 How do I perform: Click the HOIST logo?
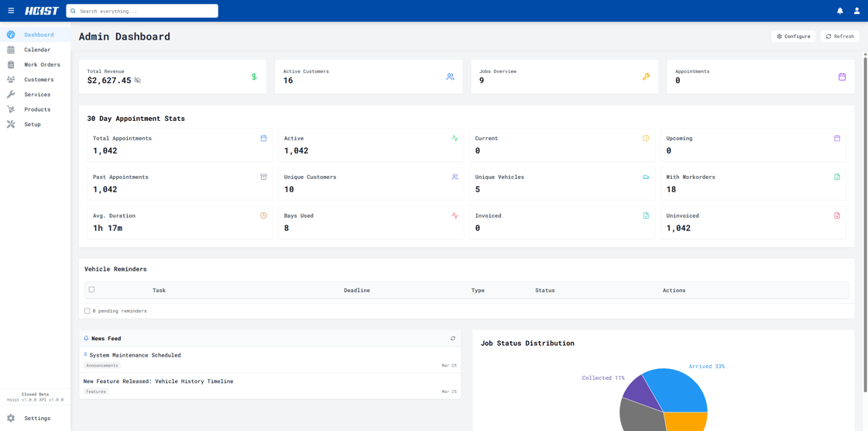click(x=42, y=11)
